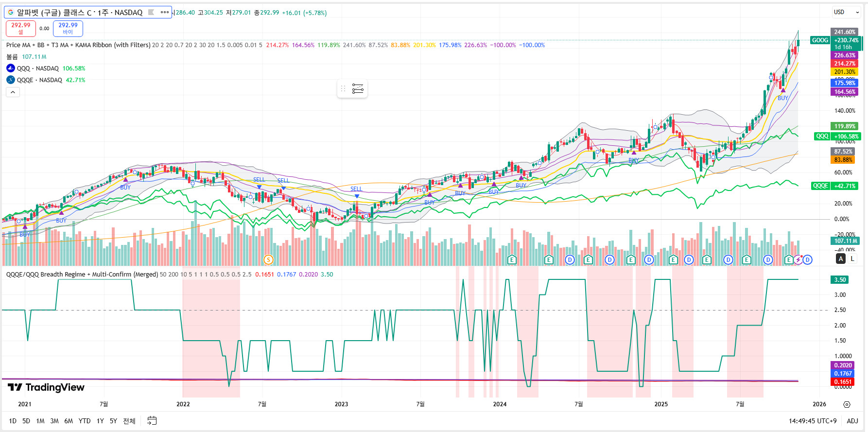This screenshot has width=868, height=432.
Task: Click the lightning bolt event marker
Action: [x=798, y=259]
